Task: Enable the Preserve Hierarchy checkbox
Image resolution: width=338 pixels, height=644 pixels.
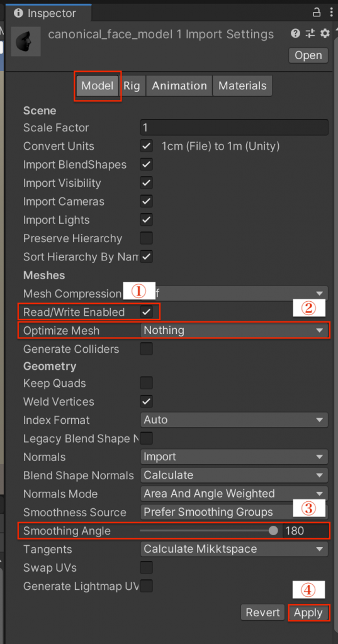Action: (147, 238)
